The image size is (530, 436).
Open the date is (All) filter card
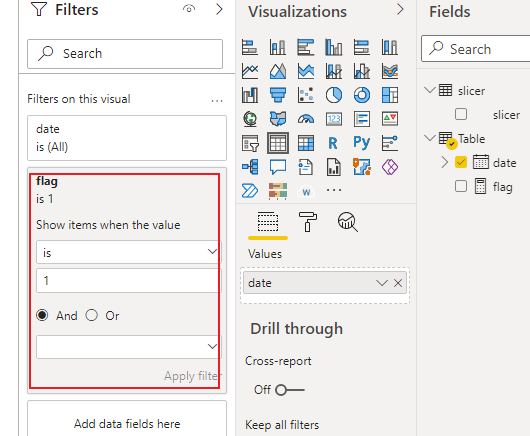(127, 138)
